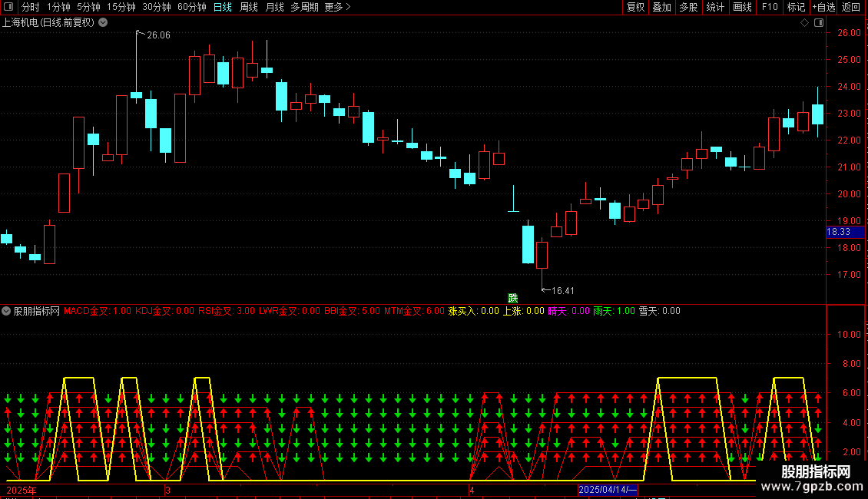Click the RSI金叉: 3.00 value
868x499 pixels.
(x=227, y=311)
